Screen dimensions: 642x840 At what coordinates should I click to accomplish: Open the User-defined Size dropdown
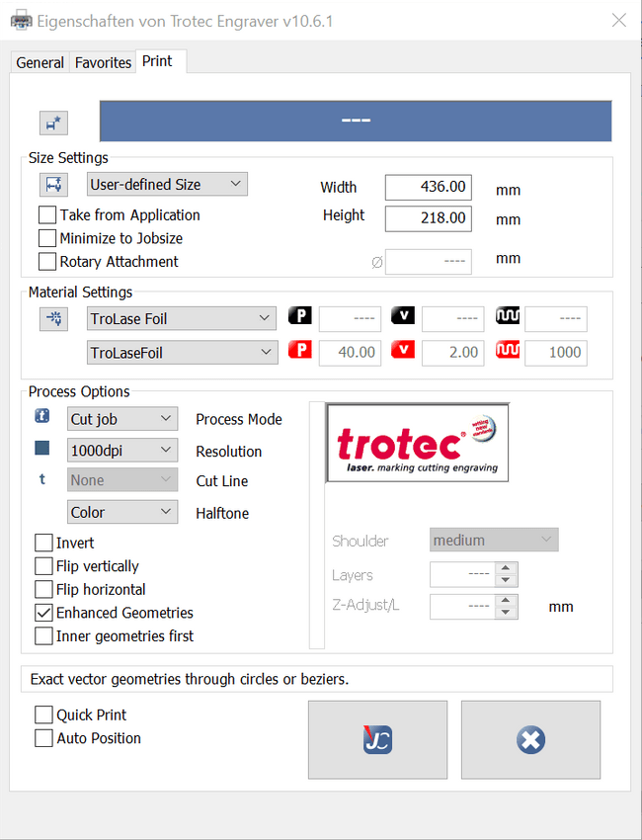coord(167,184)
